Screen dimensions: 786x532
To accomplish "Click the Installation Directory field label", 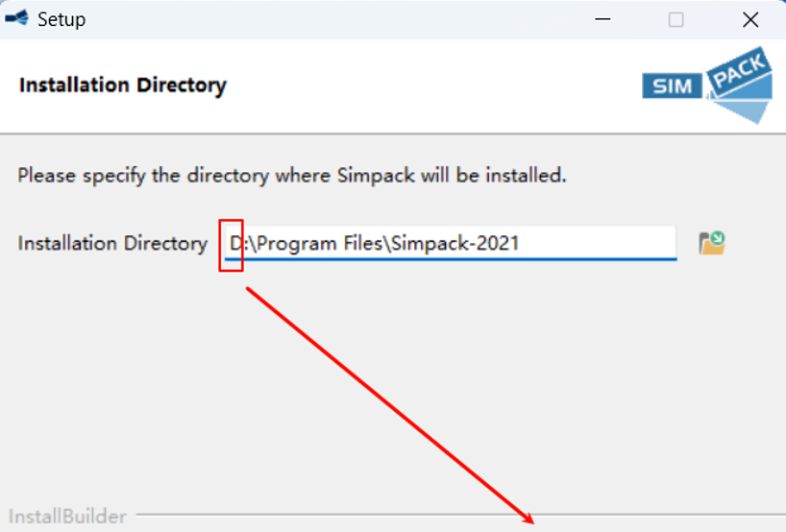I will click(x=112, y=244).
